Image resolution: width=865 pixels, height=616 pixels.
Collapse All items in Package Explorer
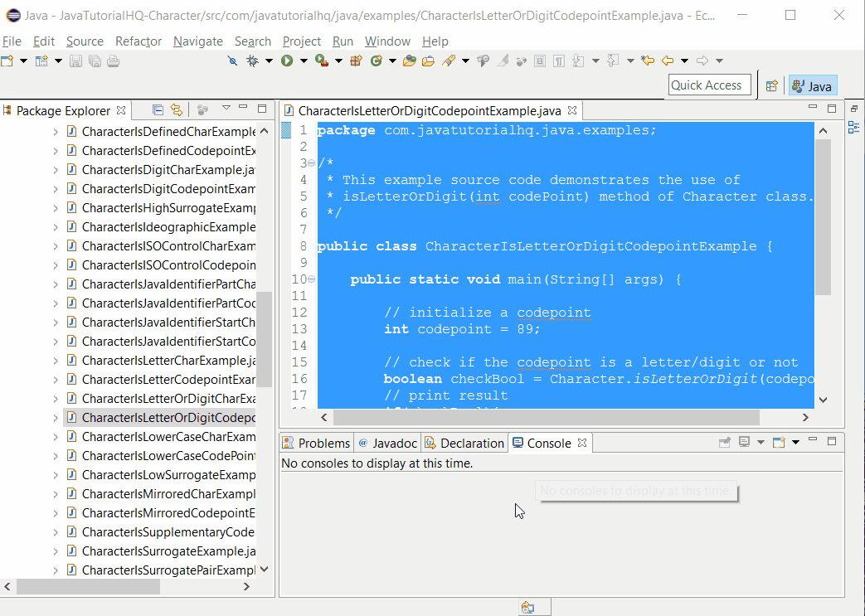(158, 109)
